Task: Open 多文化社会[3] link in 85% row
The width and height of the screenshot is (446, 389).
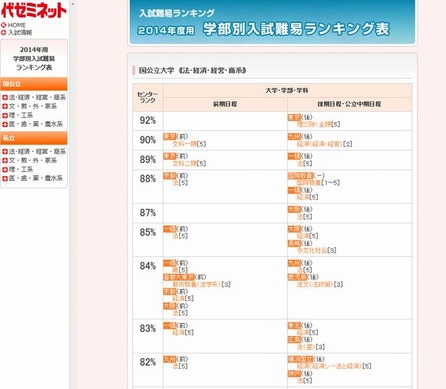Action: [x=316, y=250]
